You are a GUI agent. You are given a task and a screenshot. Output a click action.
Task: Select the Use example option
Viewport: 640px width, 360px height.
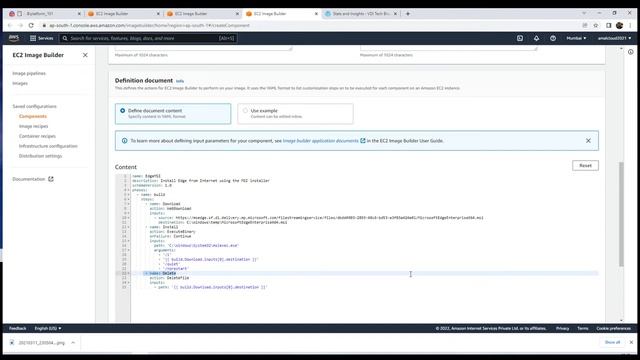click(295, 113)
